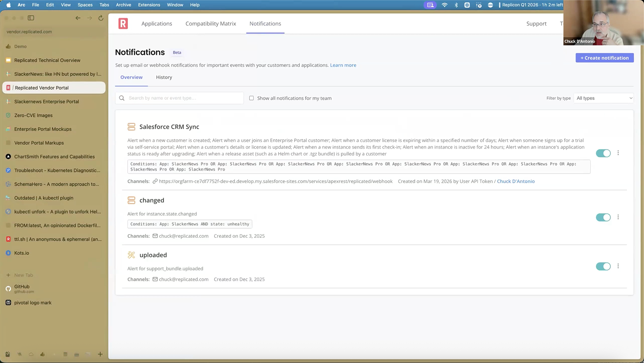This screenshot has width=644, height=363.
Task: Switch to the History tab
Action: (164, 77)
